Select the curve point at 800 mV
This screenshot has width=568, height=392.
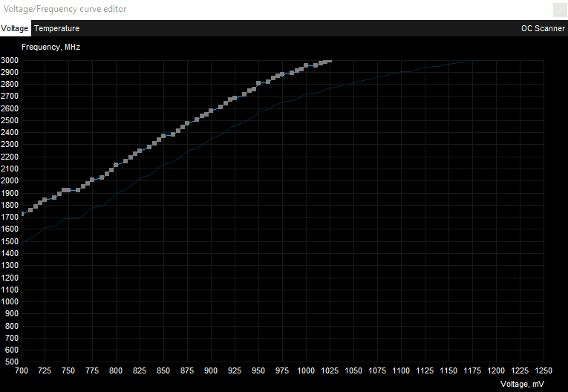116,166
